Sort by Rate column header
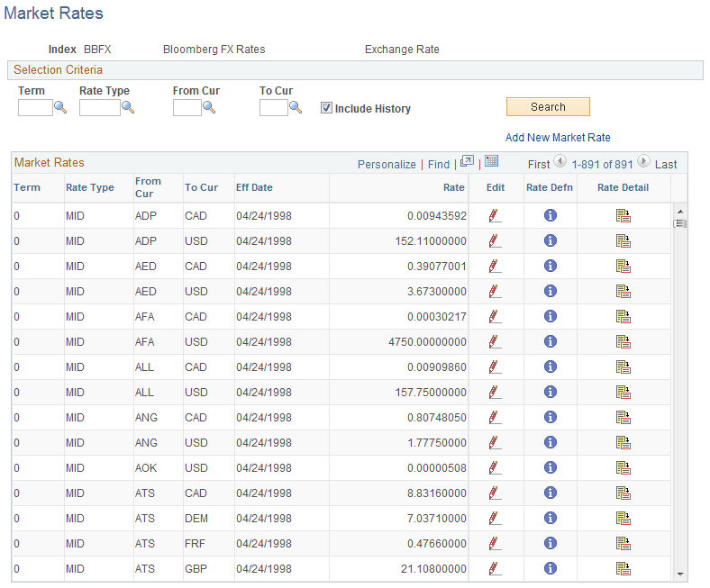The width and height of the screenshot is (710, 588). click(x=454, y=187)
